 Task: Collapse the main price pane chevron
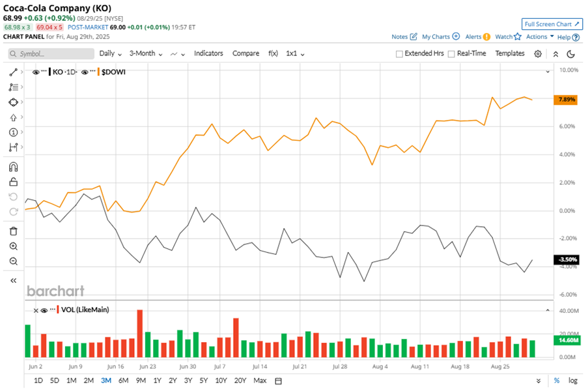[x=548, y=71]
